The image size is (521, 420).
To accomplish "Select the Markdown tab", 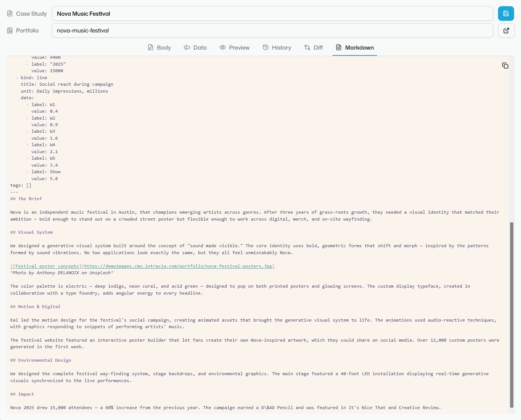I will click(x=355, y=47).
